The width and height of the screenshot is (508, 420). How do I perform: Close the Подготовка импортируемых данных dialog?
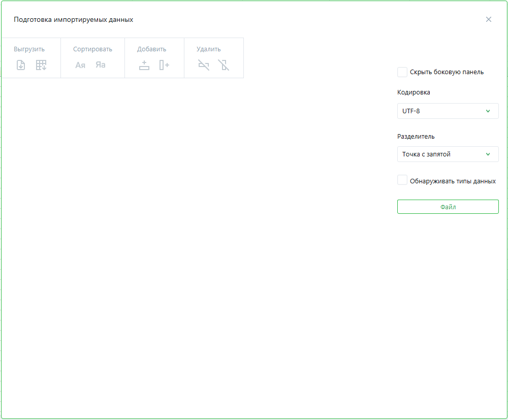click(489, 19)
